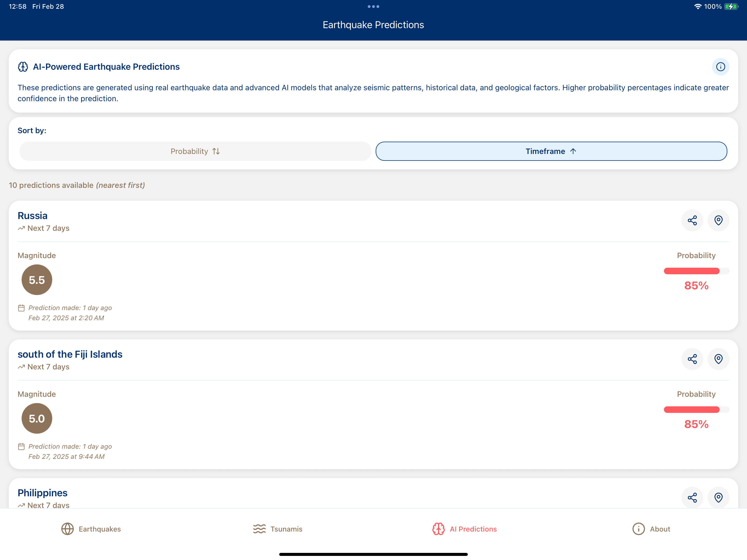Tap the Earthquake Predictions page title

pos(373,25)
